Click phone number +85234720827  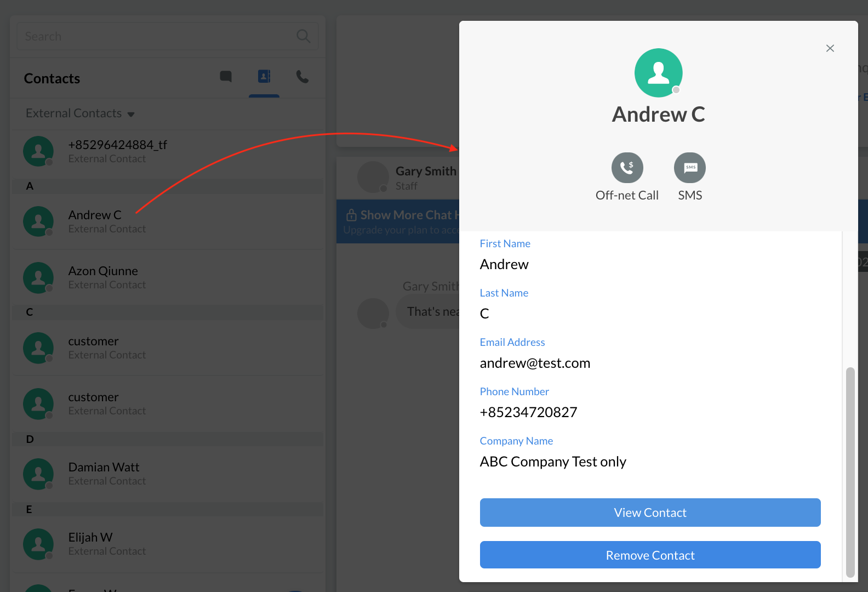click(528, 412)
